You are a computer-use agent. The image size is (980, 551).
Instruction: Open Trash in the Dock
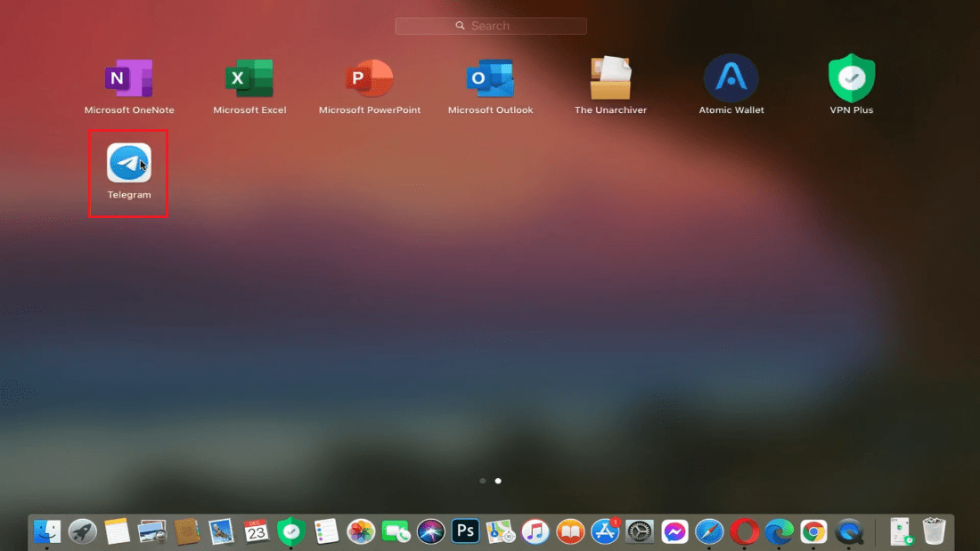[935, 531]
